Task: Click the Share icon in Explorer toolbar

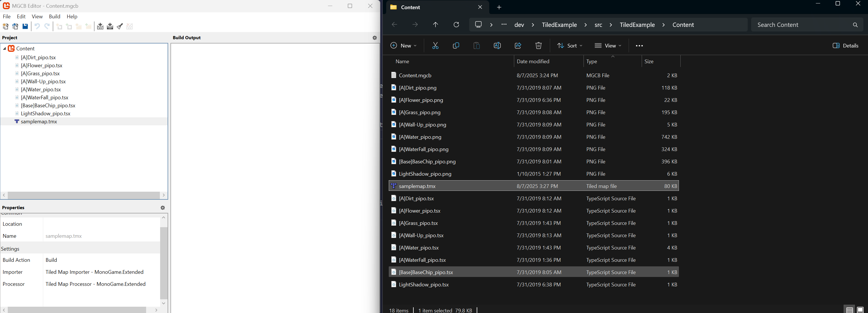Action: [518, 45]
